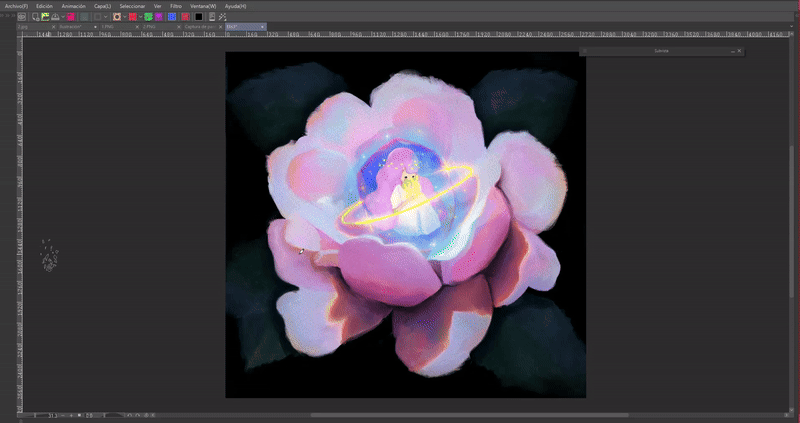Close the 2.PNG document tab

tap(179, 27)
